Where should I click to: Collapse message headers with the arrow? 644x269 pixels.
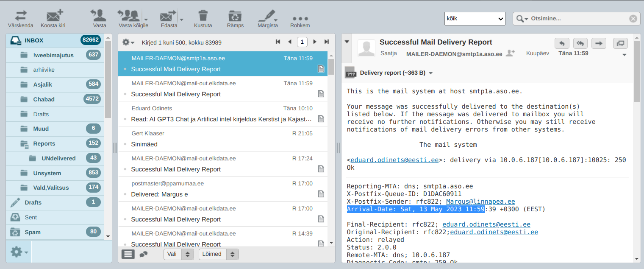click(x=347, y=42)
